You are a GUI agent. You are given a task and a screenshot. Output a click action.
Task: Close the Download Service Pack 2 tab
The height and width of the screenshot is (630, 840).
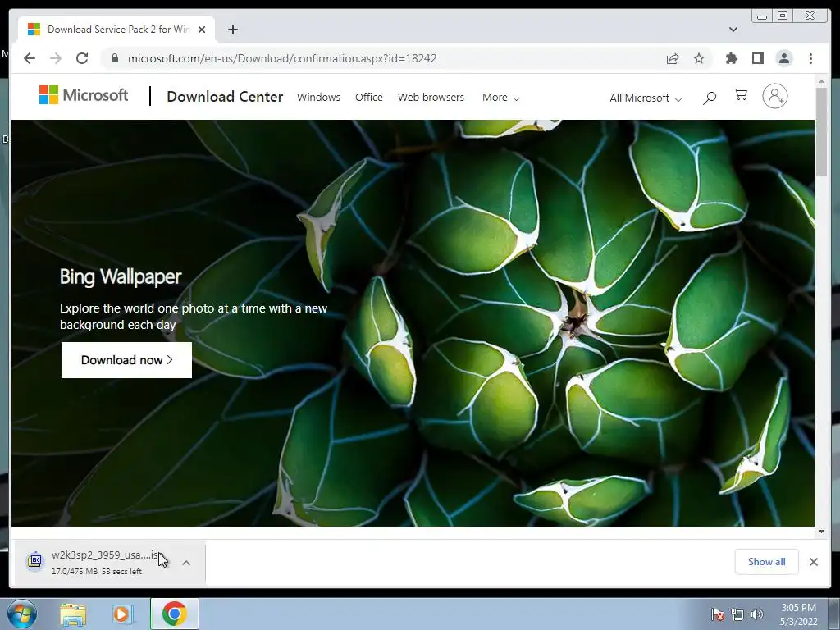coord(202,30)
